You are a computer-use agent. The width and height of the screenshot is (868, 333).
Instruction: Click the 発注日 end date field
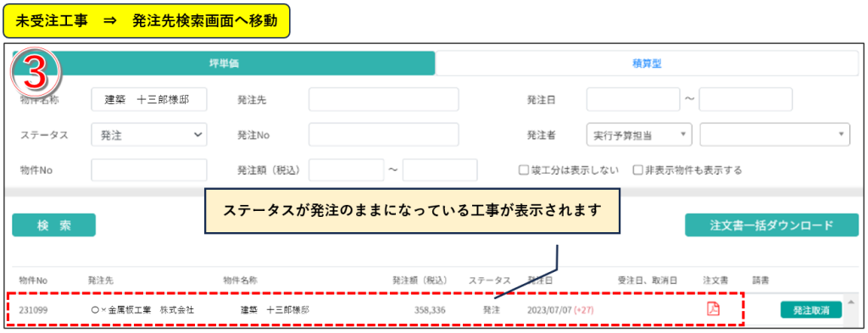click(746, 100)
